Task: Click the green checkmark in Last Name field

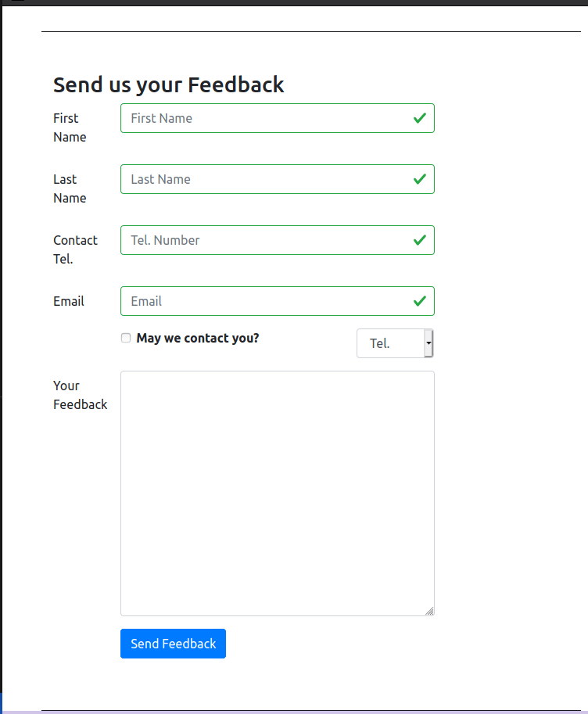Action: coord(420,179)
